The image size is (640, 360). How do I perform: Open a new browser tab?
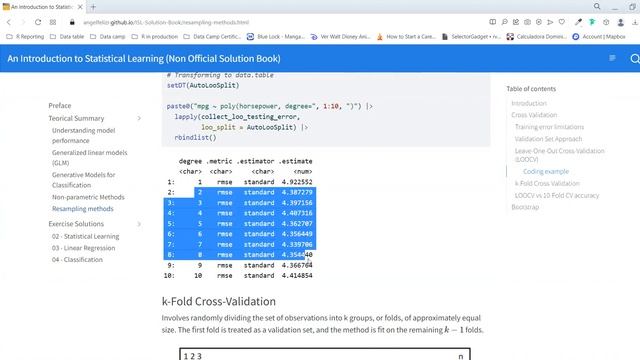(93, 7)
